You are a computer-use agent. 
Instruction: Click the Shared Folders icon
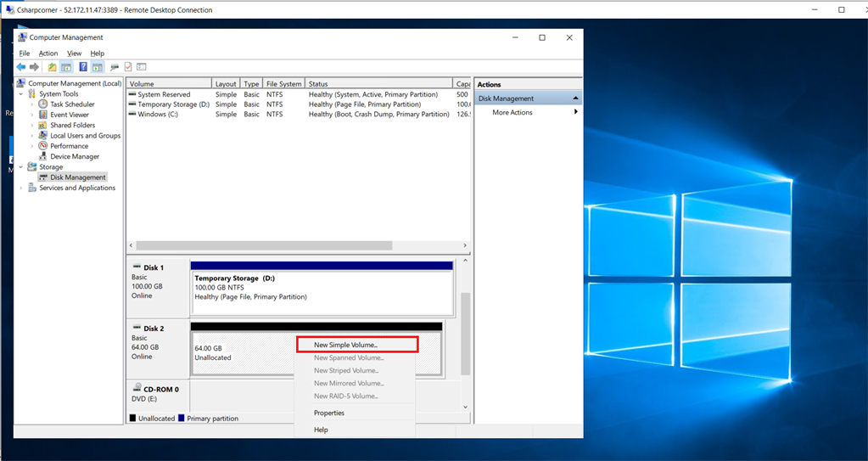tap(42, 125)
